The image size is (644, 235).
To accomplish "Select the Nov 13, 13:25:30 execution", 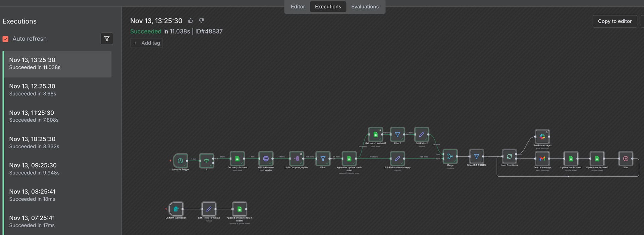I will [58, 64].
